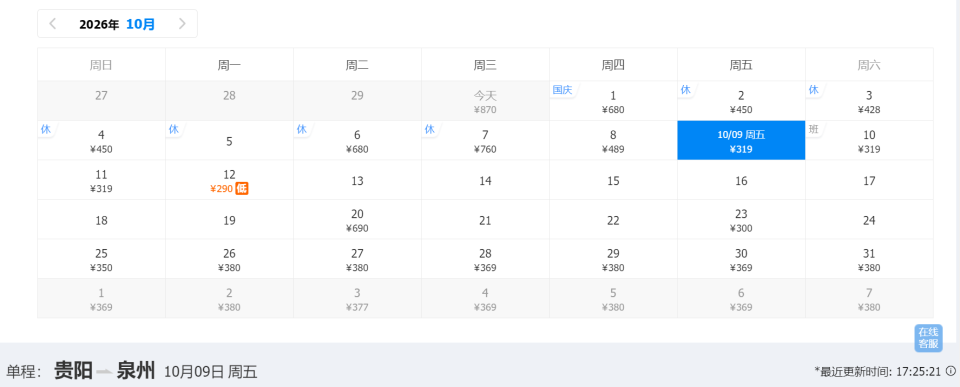Pick today's date priced ¥870

coord(485,101)
